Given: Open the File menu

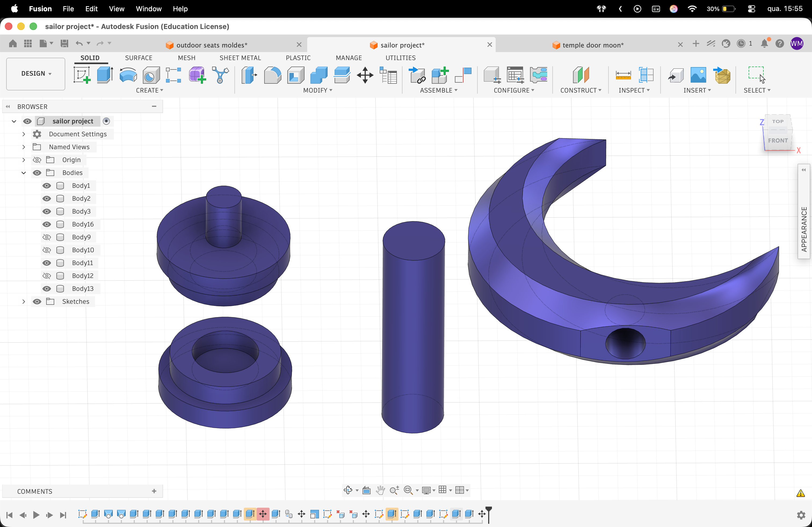Looking at the screenshot, I should 68,9.
